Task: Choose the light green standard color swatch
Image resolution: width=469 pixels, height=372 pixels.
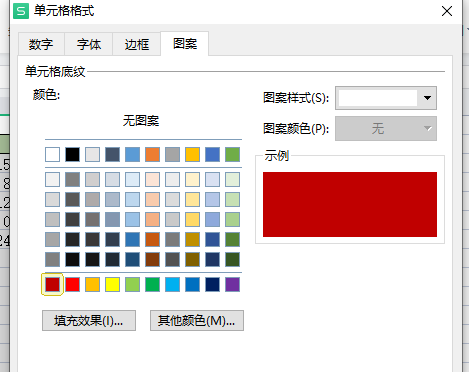Action: click(x=132, y=285)
